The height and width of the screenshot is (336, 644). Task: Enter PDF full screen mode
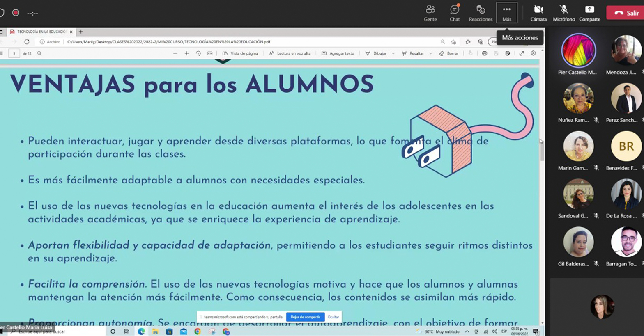(x=522, y=53)
